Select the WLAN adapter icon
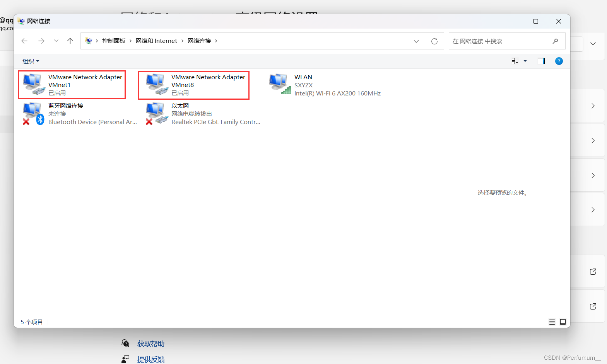Screen dimensions: 607x364 [280, 84]
